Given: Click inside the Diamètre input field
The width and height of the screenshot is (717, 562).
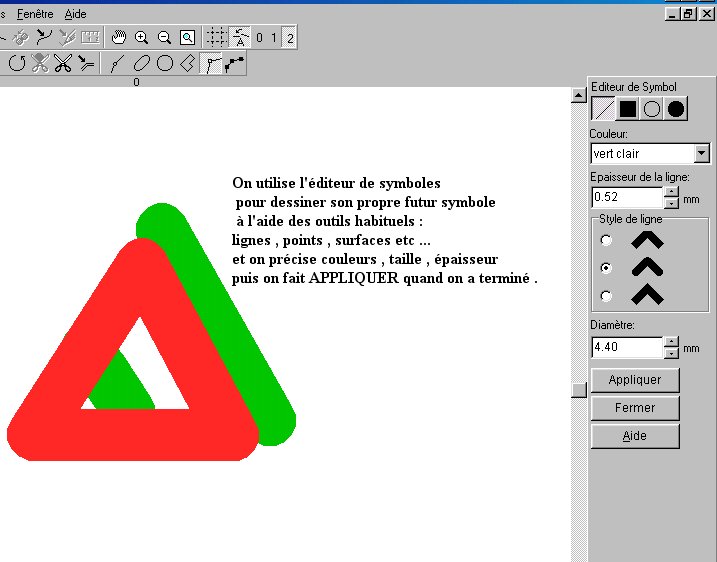Looking at the screenshot, I should [x=627, y=348].
